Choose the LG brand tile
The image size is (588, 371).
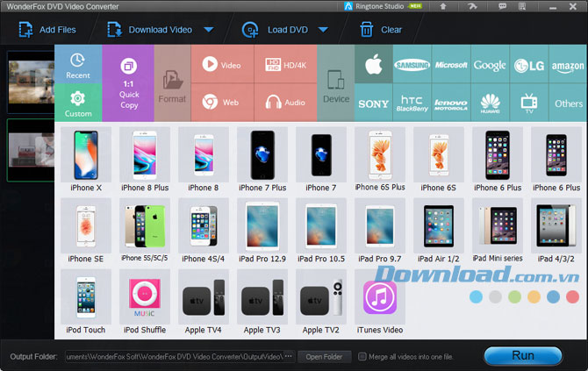(x=529, y=64)
